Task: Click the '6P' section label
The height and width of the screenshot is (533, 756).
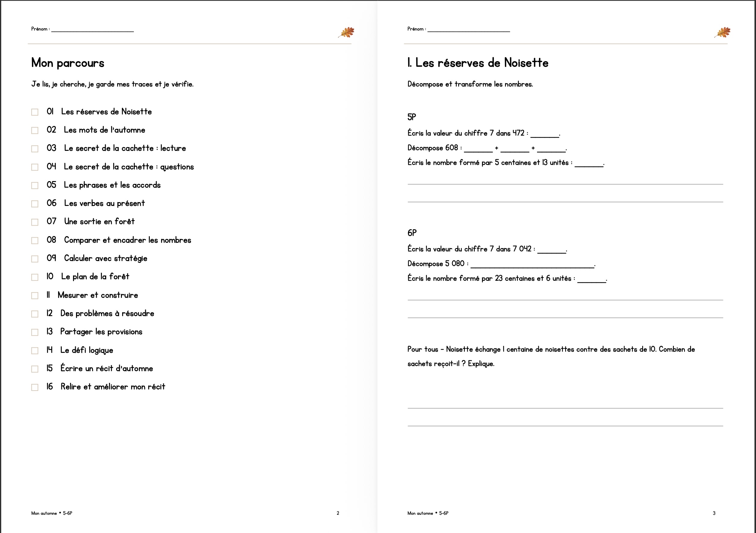Action: tap(412, 233)
